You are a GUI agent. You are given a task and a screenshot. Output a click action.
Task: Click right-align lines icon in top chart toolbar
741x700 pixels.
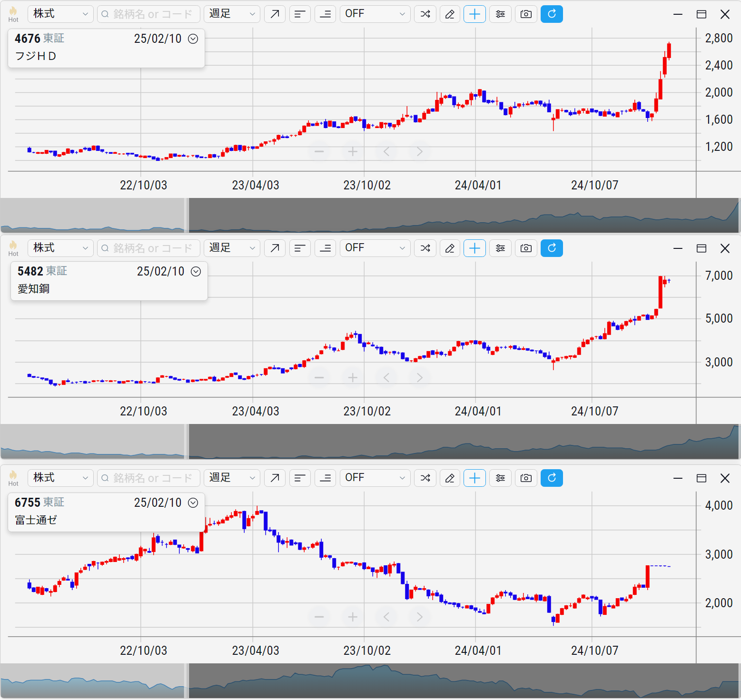pyautogui.click(x=325, y=14)
